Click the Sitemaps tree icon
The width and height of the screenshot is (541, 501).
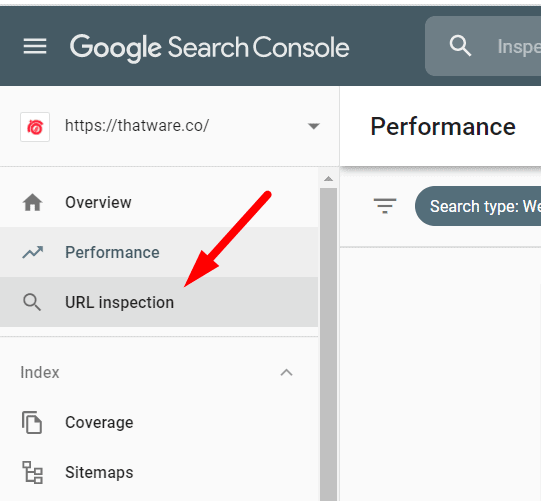point(32,472)
